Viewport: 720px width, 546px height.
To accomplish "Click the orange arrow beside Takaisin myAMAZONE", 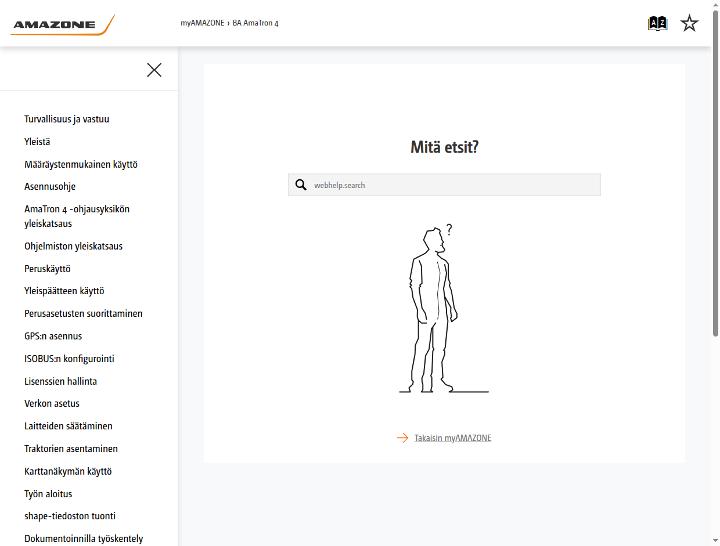I will [x=402, y=438].
